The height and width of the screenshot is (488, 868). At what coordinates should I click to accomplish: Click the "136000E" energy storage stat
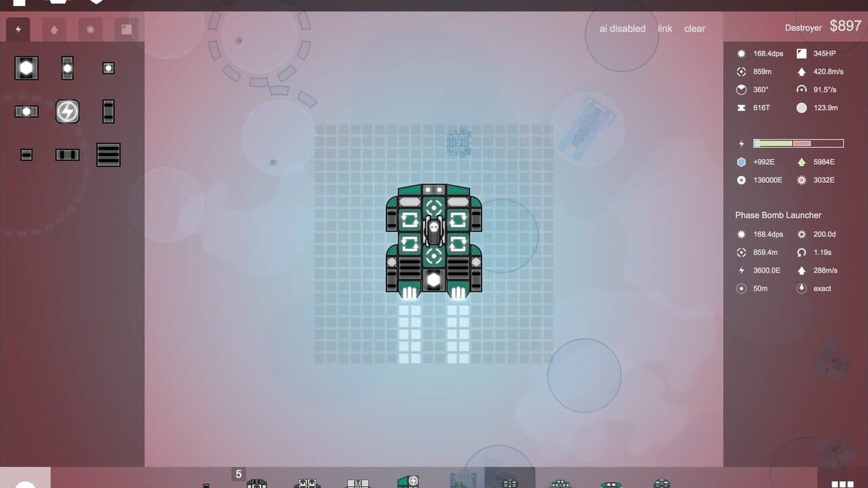tap(768, 180)
